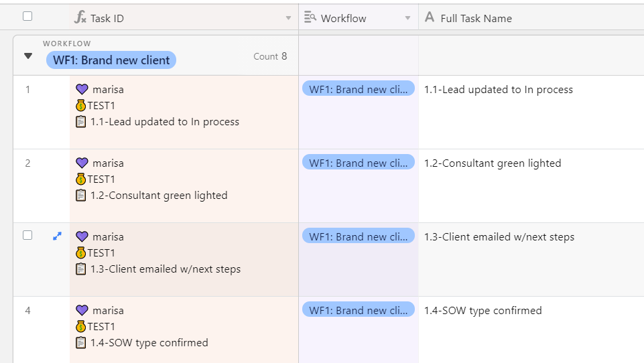
Task: Collapse the WF1: Brand new client group
Action: click(28, 56)
